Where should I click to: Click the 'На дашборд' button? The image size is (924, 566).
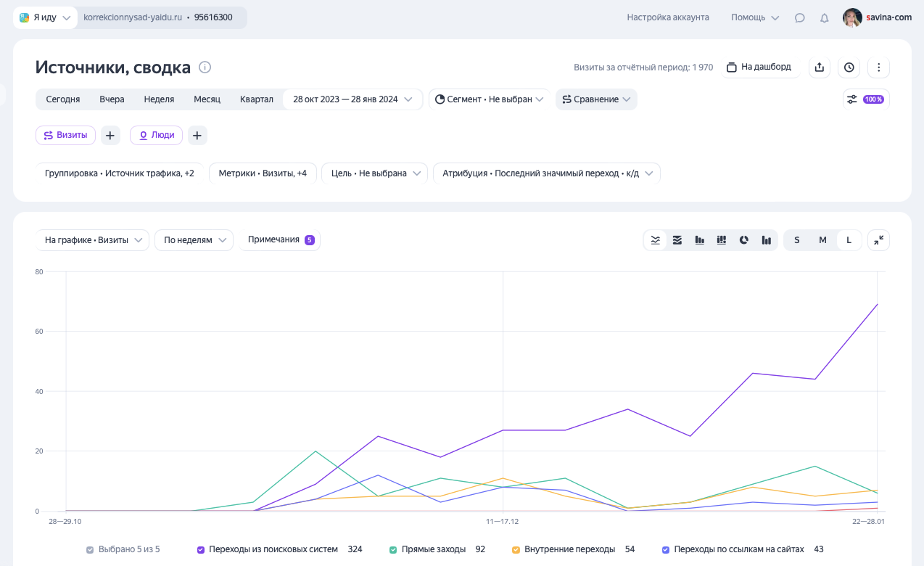point(759,67)
